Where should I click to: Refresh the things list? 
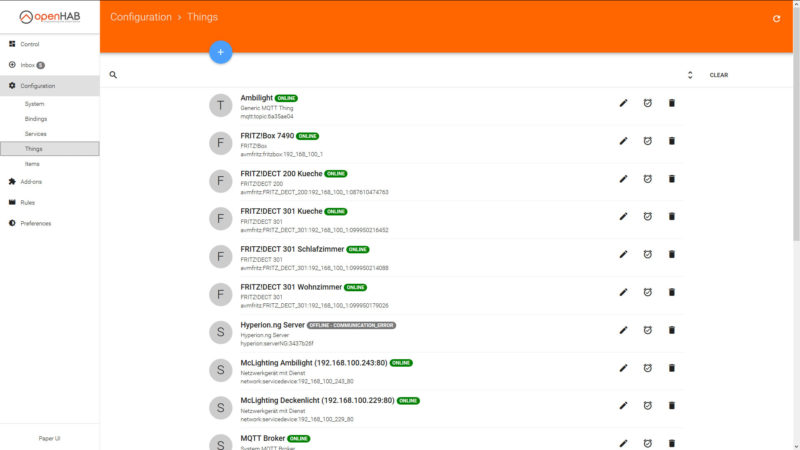point(776,18)
